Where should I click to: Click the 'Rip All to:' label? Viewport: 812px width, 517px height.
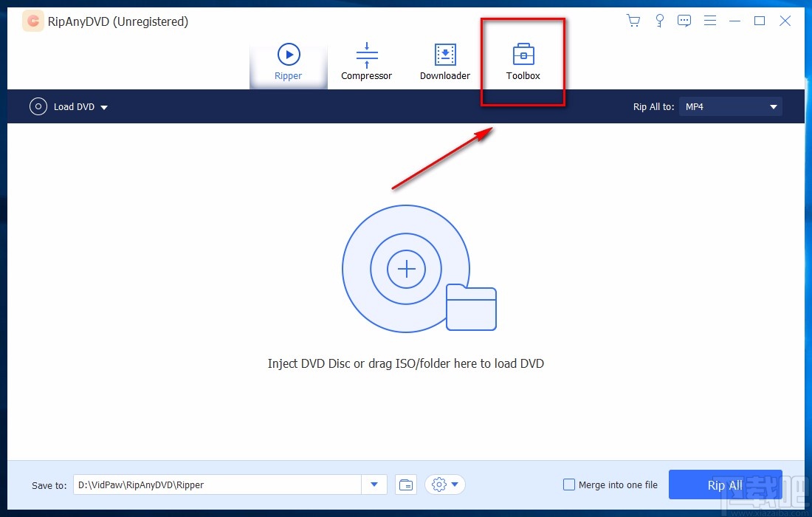tap(653, 106)
